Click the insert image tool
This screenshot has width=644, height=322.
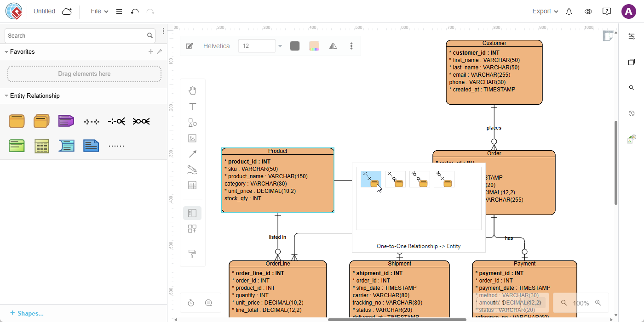coord(192,138)
